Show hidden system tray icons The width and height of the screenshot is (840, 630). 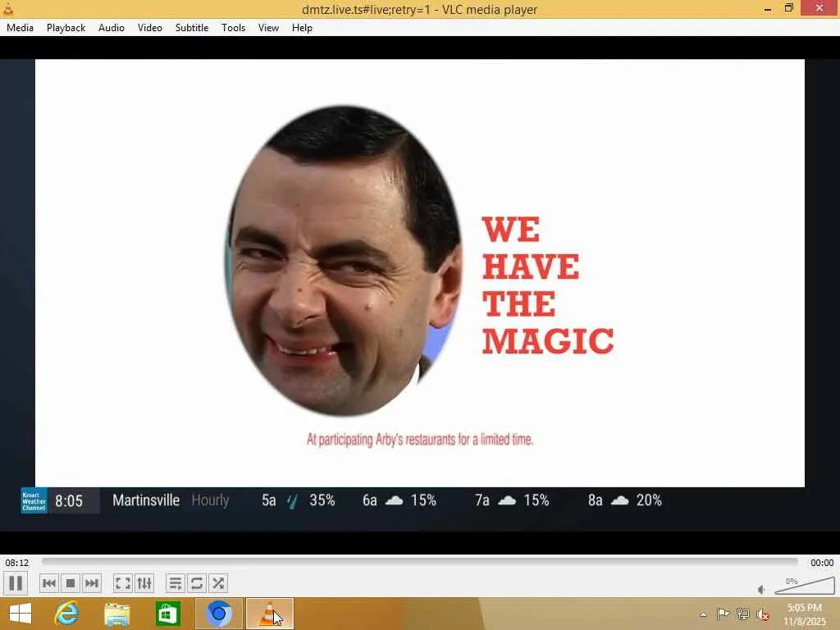click(703, 614)
